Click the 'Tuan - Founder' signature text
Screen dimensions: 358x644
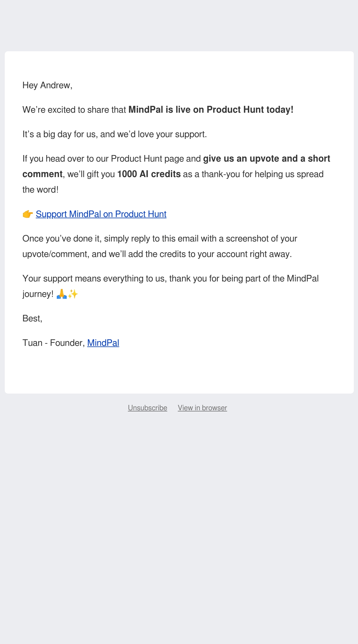[54, 343]
